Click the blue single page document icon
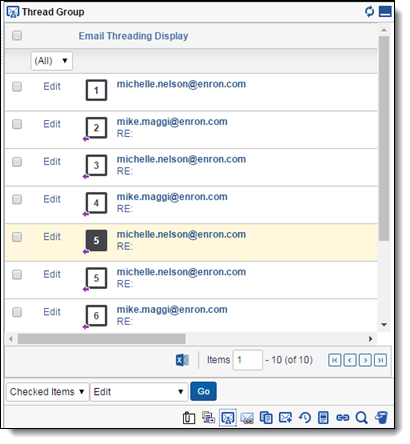 [x=323, y=418]
